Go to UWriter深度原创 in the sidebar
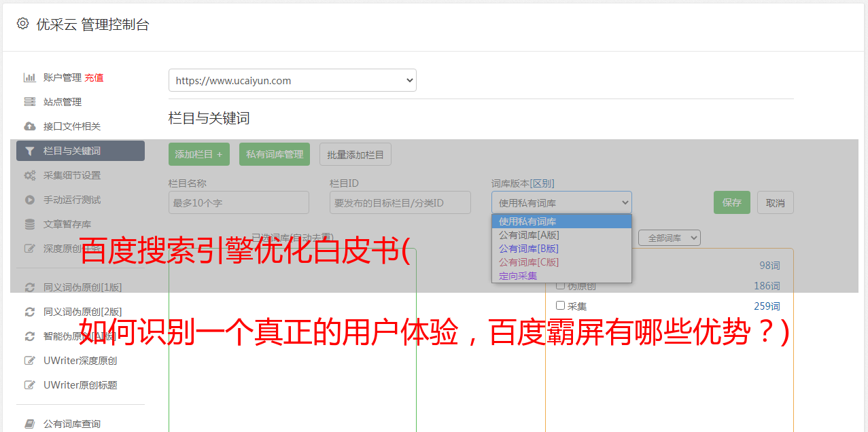Viewport: 868px width, 432px height. [80, 361]
